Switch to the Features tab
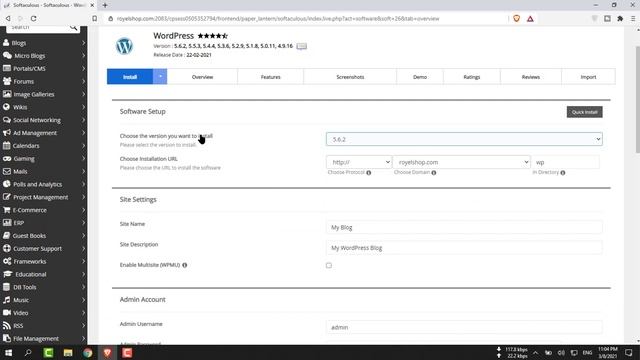The image size is (640, 360). [271, 77]
